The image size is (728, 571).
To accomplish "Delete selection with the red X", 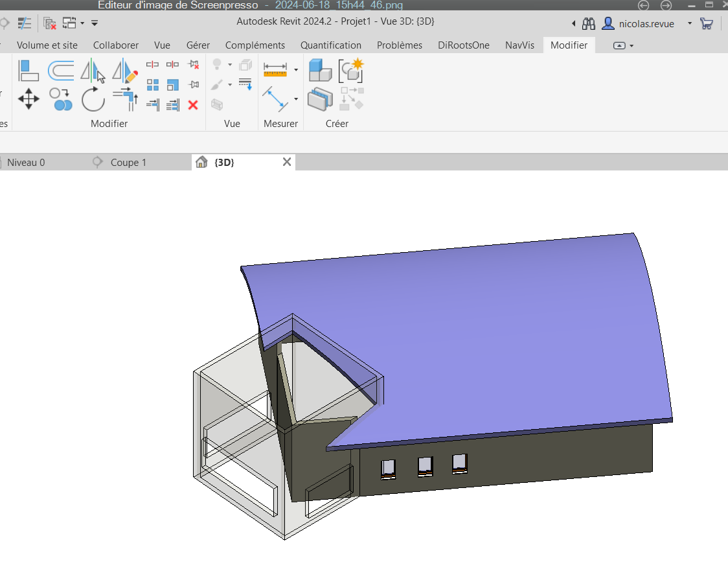I will coord(192,104).
